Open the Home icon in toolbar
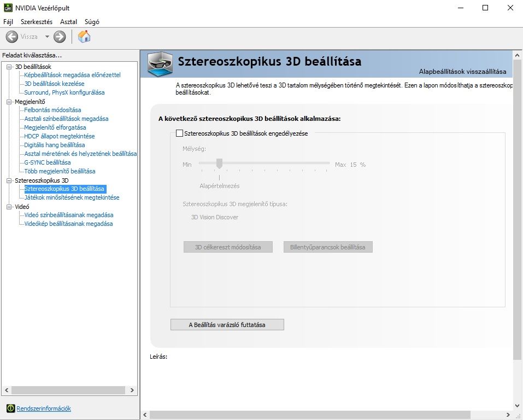Screen dimensions: 523x420 tap(84, 37)
